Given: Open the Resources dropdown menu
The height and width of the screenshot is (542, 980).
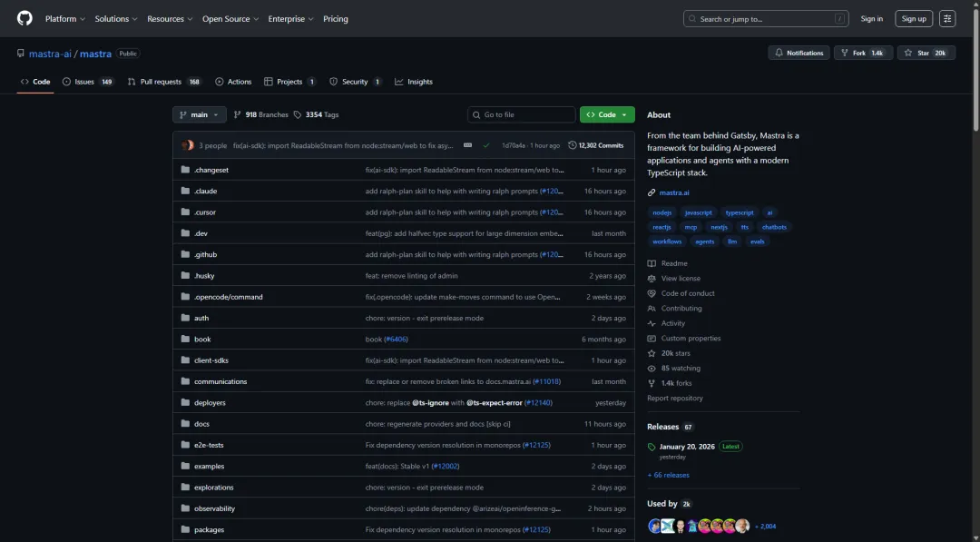Looking at the screenshot, I should pyautogui.click(x=170, y=19).
